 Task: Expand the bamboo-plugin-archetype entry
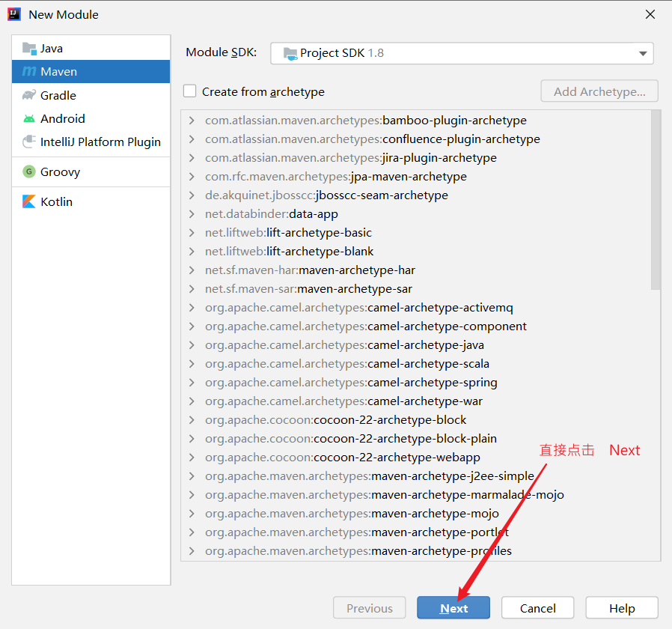point(192,121)
